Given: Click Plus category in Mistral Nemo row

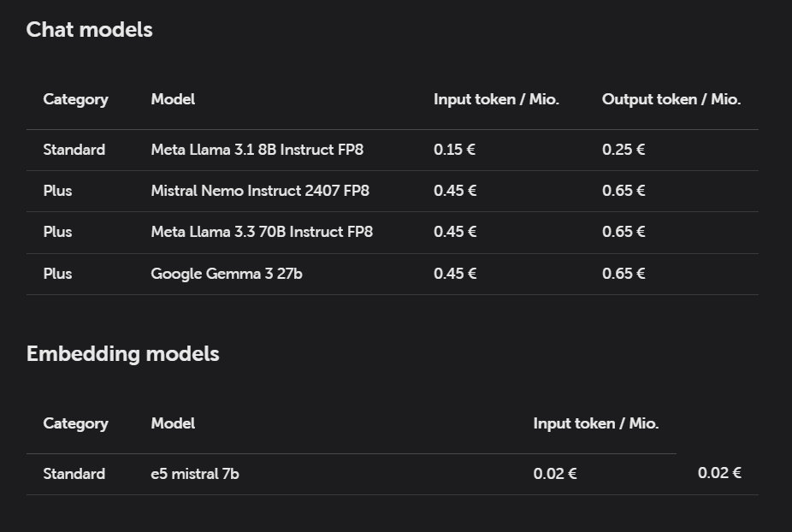Looking at the screenshot, I should pyautogui.click(x=57, y=191).
